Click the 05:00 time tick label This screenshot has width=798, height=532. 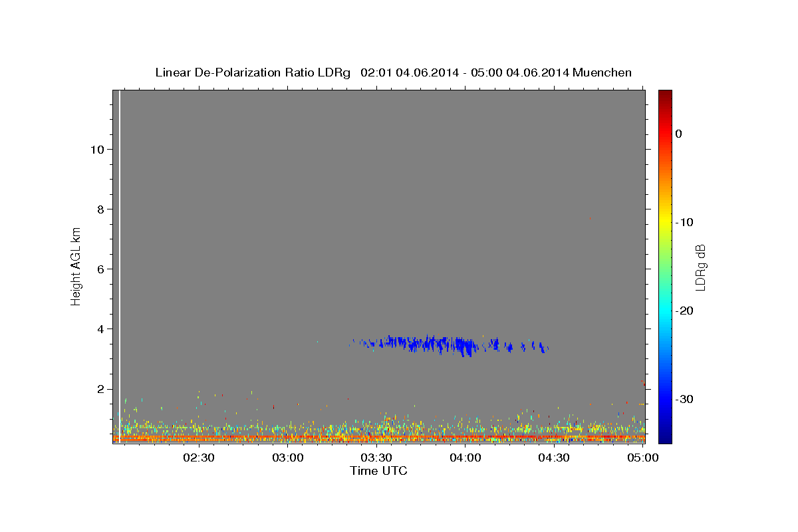click(643, 458)
